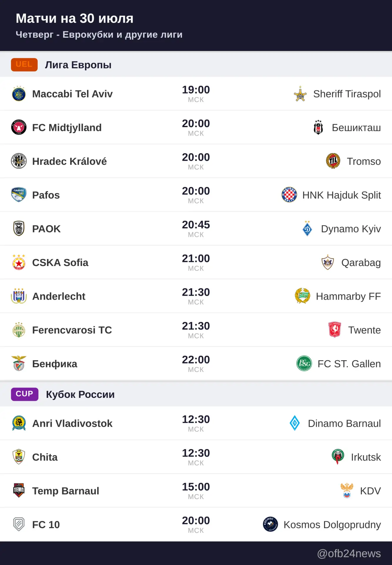392x565 pixels.
Task: Open the orange UEL league badge
Action: pyautogui.click(x=24, y=65)
